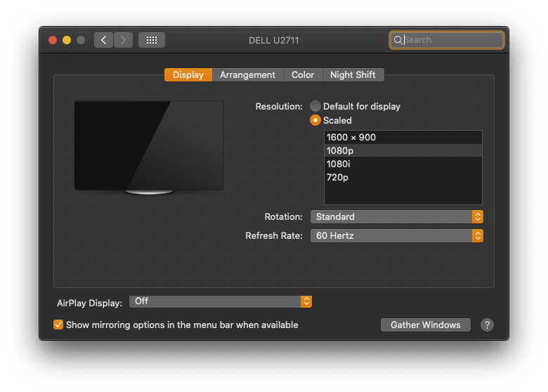The height and width of the screenshot is (392, 548).
Task: Click the monitor preview image
Action: (x=149, y=148)
